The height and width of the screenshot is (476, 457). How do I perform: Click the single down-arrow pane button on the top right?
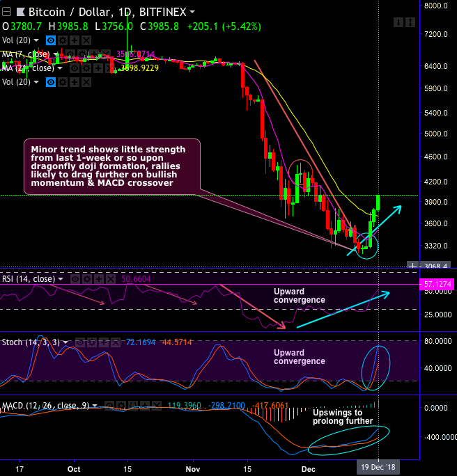pos(398,22)
